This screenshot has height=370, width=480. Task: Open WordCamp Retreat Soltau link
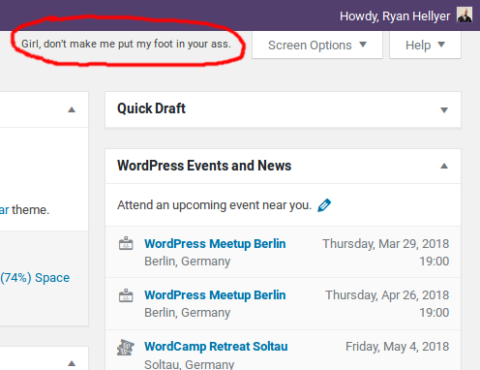coord(216,347)
